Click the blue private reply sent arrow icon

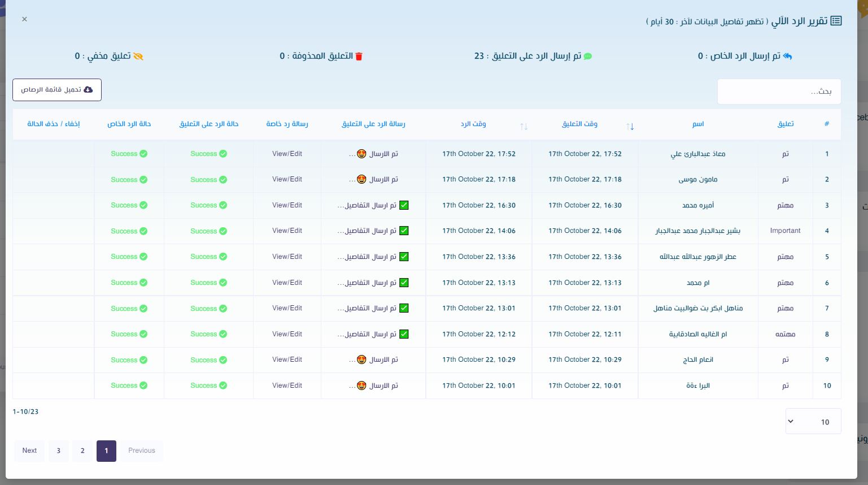[x=787, y=56]
